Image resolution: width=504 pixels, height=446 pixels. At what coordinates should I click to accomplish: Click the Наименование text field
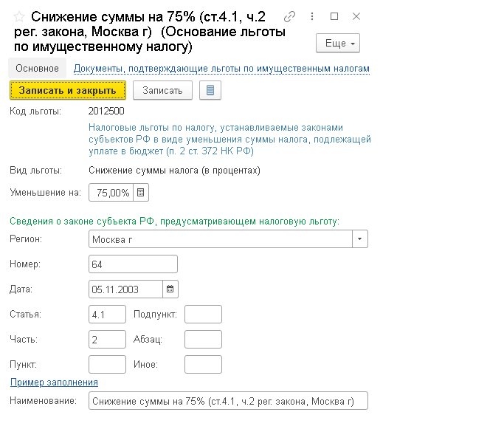tap(227, 401)
